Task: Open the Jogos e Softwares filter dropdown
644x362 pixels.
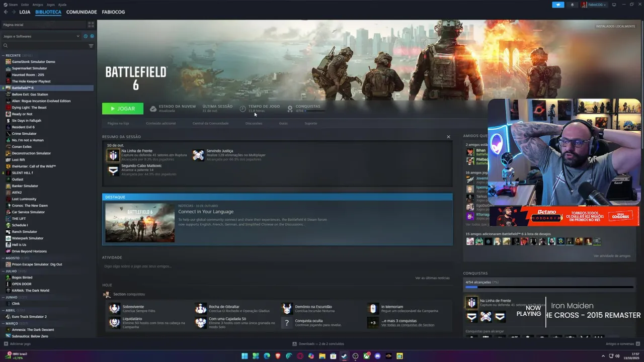Action: click(41, 36)
